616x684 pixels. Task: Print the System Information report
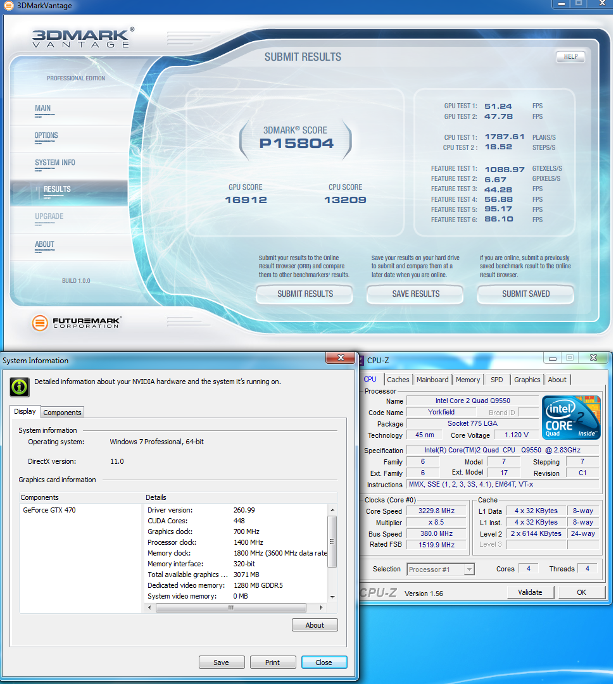273,662
